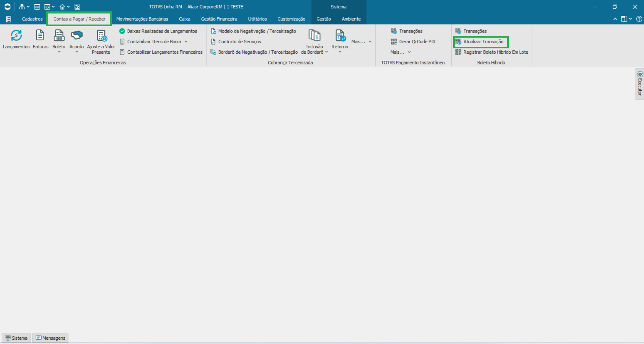Image resolution: width=644 pixels, height=344 pixels.
Task: Click Contabilizar Itens de Baixa
Action: coord(151,42)
